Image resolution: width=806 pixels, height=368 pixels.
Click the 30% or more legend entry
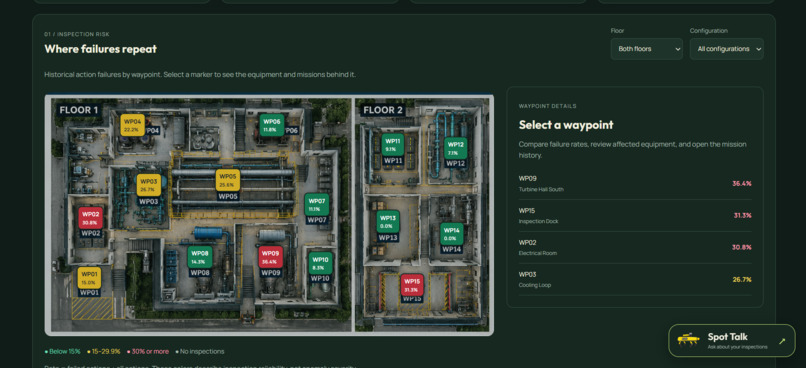[x=148, y=352]
